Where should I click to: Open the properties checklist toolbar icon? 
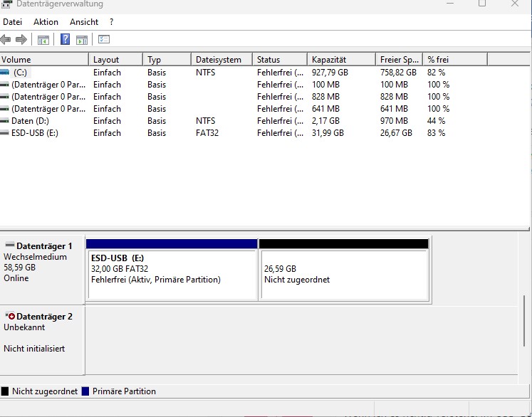[x=104, y=39]
